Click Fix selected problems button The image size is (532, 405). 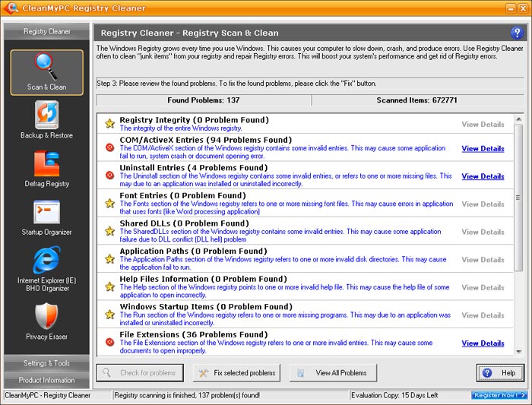click(x=237, y=373)
